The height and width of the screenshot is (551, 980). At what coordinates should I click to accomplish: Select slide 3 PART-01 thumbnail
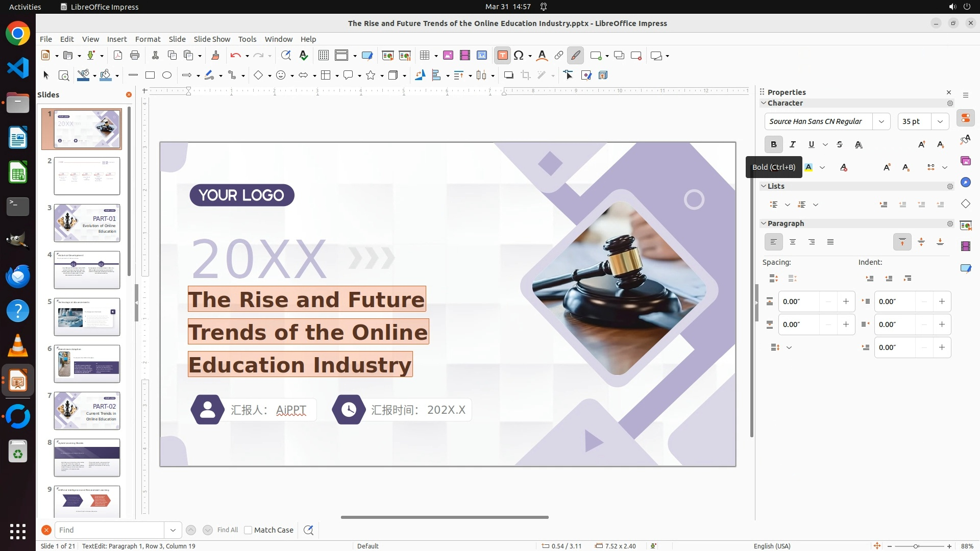pyautogui.click(x=87, y=223)
